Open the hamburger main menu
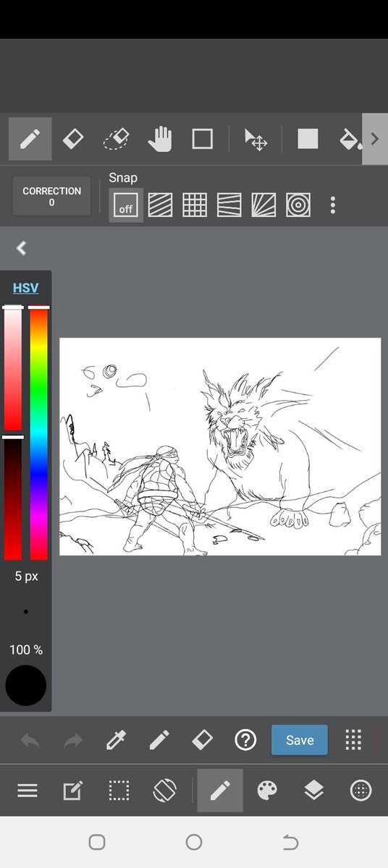This screenshot has height=868, width=388. click(28, 791)
